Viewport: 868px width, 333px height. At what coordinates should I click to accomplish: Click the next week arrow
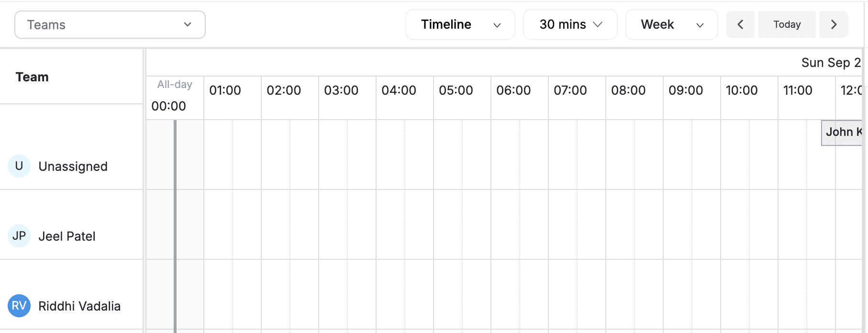coord(834,24)
